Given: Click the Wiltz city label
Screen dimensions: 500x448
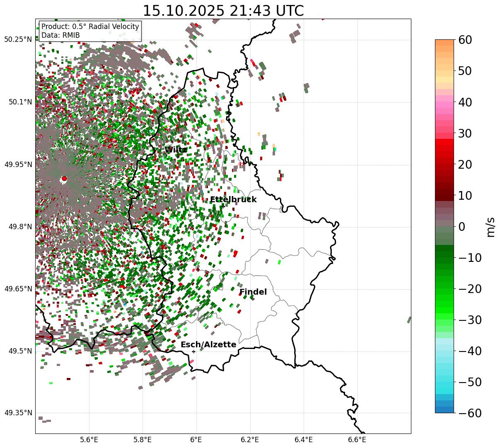Looking at the screenshot, I should (x=176, y=150).
